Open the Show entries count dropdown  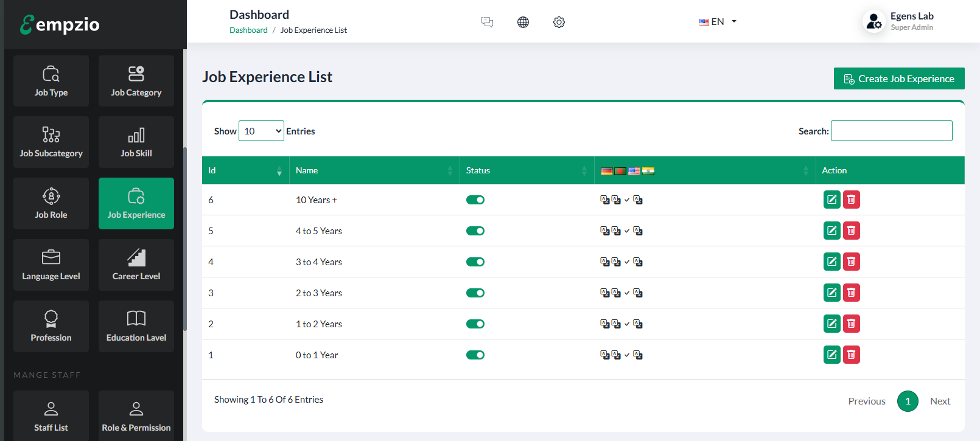point(261,131)
